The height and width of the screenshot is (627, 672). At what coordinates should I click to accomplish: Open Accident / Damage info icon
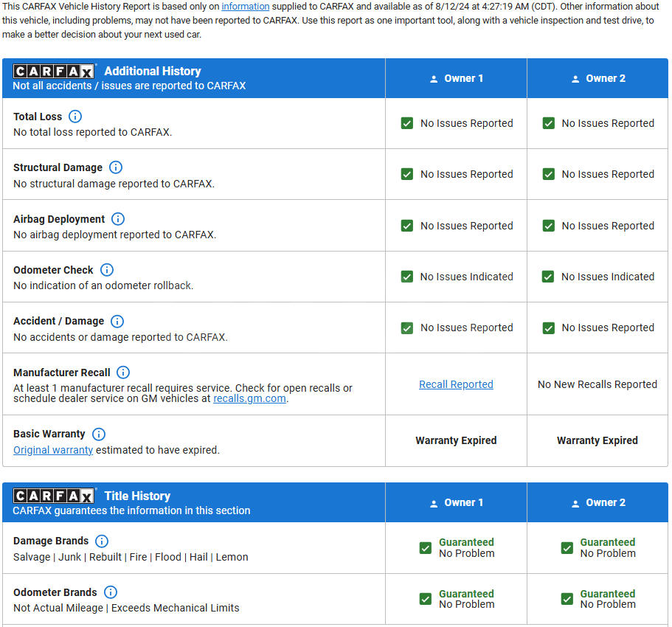coord(117,321)
